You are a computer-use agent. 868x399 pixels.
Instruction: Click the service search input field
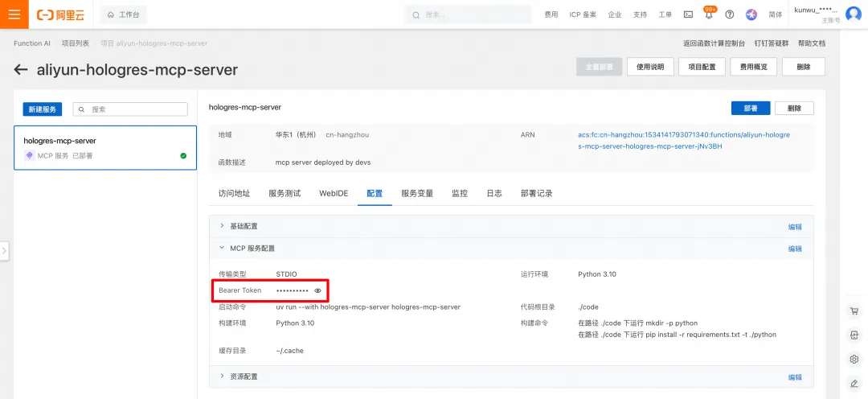click(x=131, y=109)
